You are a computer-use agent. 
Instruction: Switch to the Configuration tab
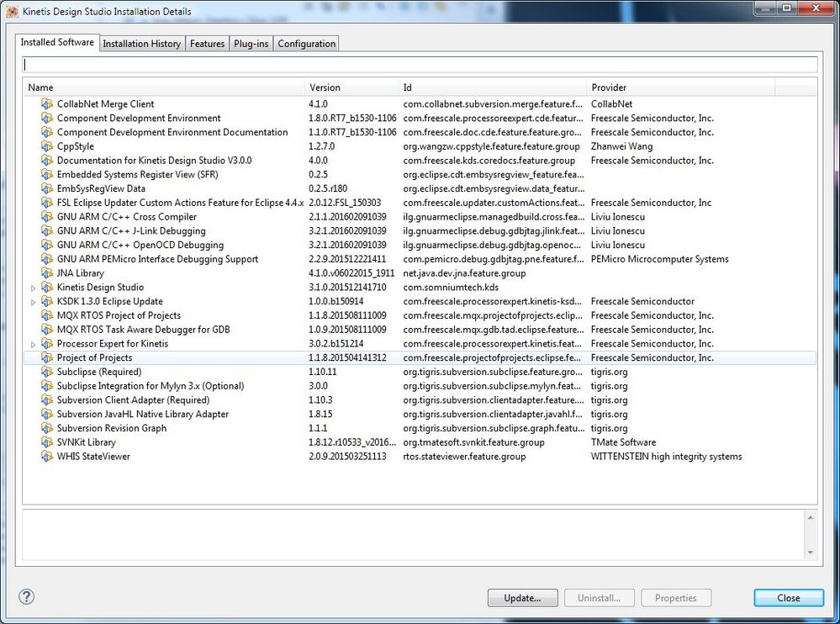306,44
